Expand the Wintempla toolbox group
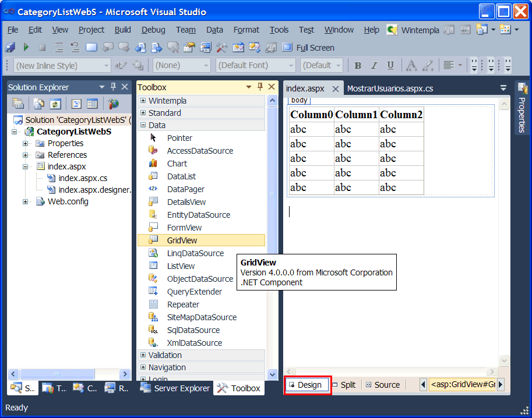The image size is (532, 418). click(x=143, y=101)
